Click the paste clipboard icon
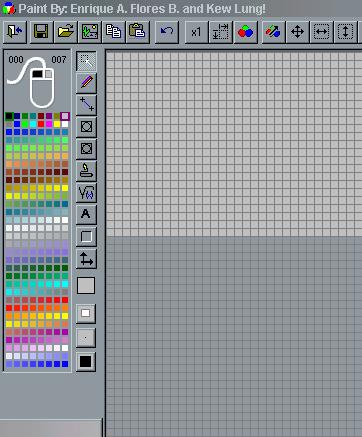Image resolution: width=362 pixels, height=437 pixels. click(x=138, y=32)
